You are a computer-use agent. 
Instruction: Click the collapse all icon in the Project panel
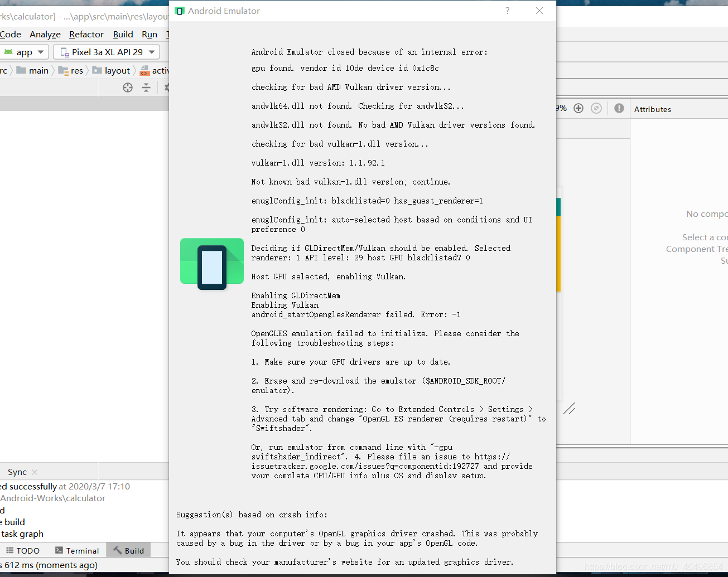click(146, 88)
